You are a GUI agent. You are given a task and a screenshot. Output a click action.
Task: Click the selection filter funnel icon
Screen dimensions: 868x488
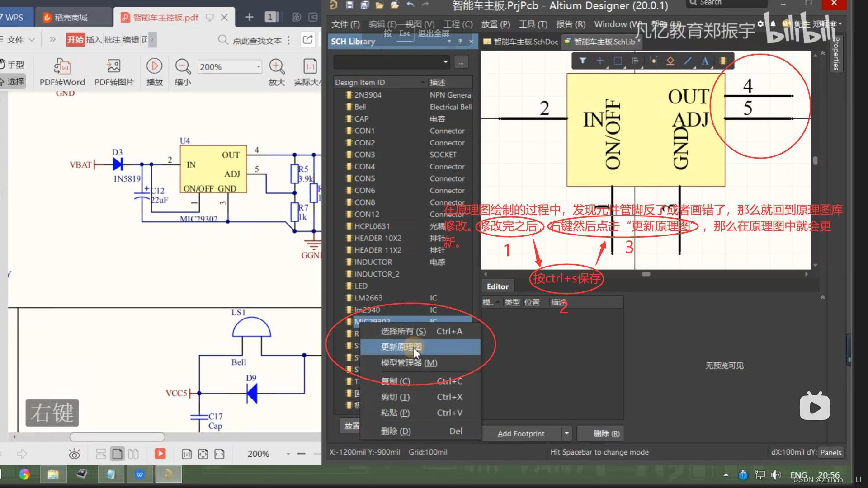click(582, 61)
